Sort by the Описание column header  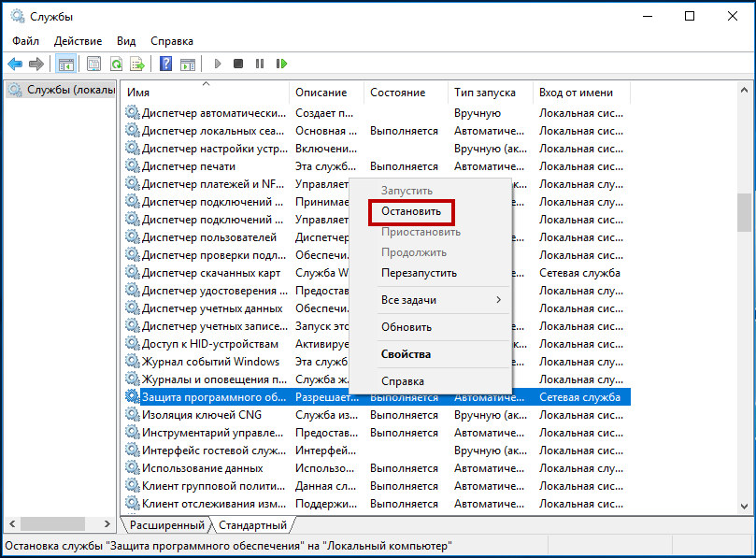[326, 93]
